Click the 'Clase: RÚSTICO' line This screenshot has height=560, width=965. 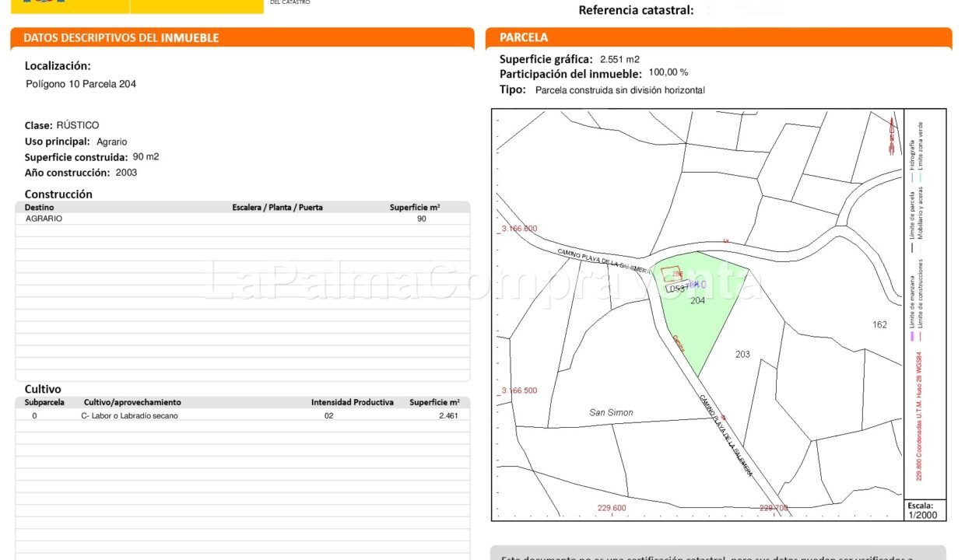(x=62, y=125)
